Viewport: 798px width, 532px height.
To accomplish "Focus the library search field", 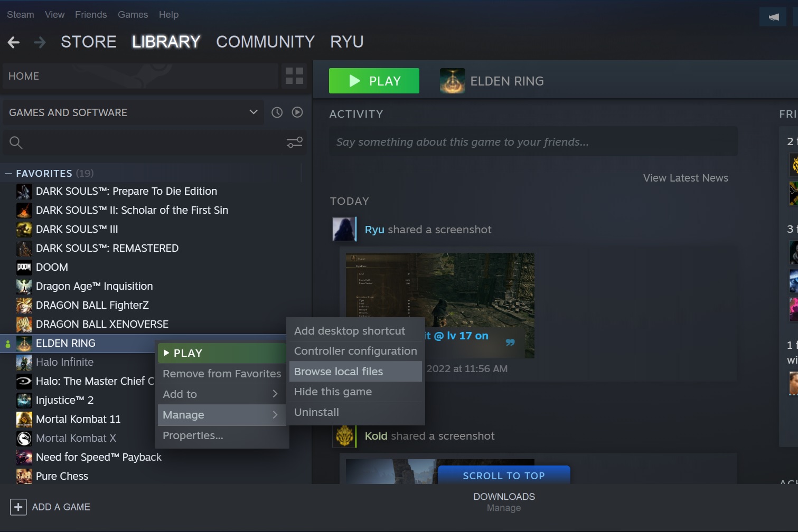I will pos(154,142).
